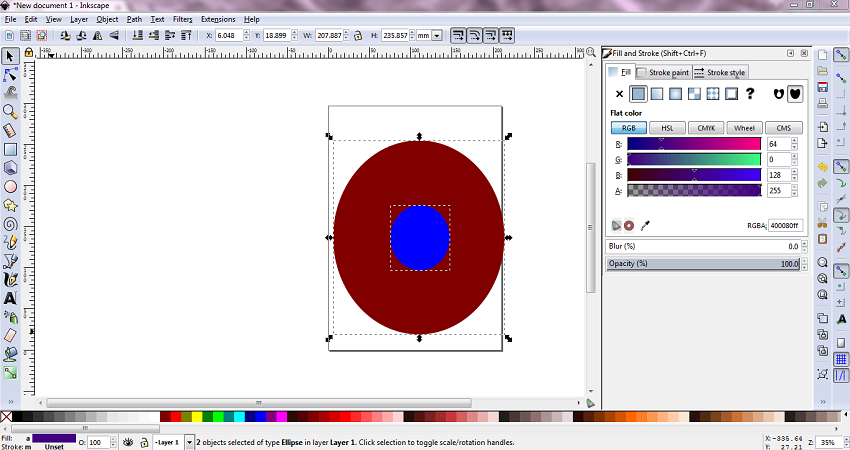Select the Spray tool
Viewport: 850px width, 450px height.
[10, 317]
